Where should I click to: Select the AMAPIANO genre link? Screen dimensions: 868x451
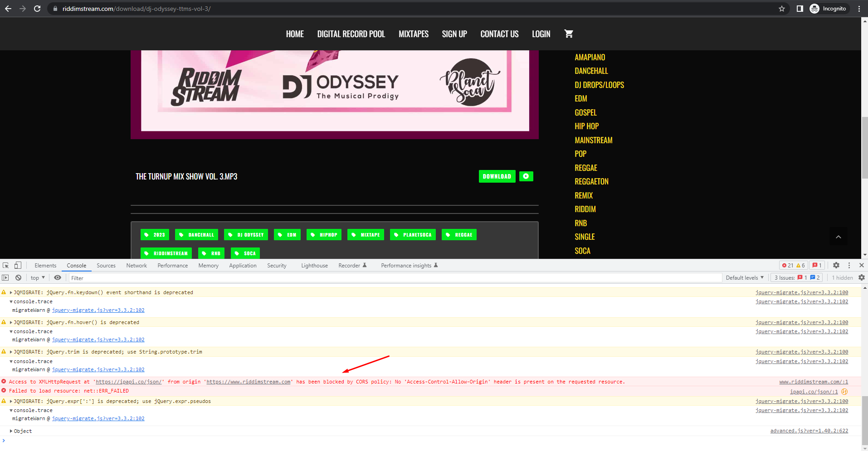[x=590, y=57]
